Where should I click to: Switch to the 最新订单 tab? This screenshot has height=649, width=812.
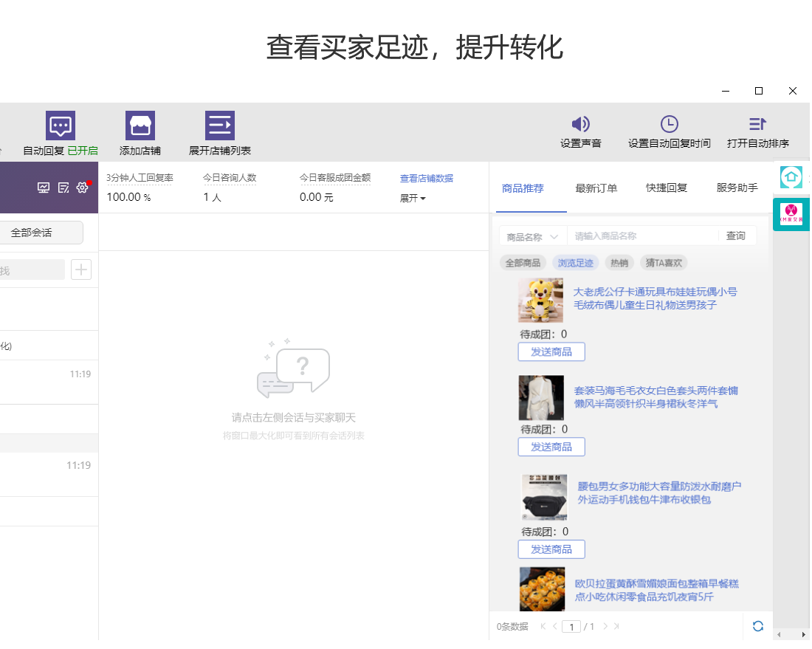[596, 188]
